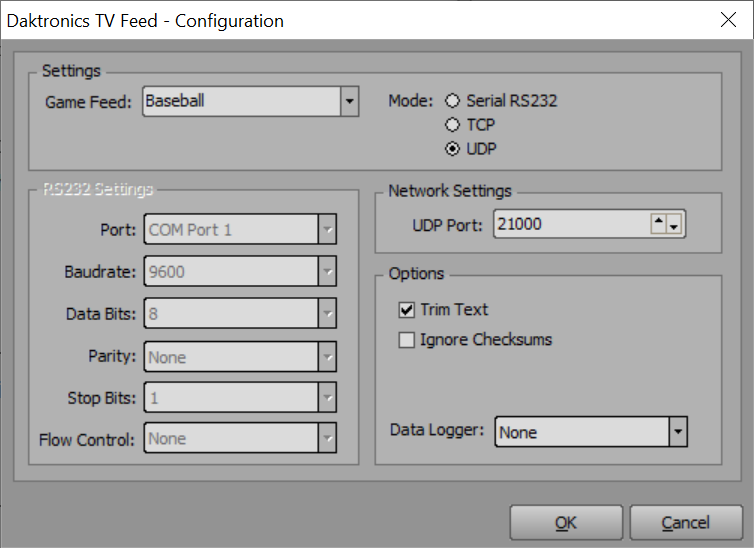Screen dimensions: 754x548
Task: Open the Parity dropdown
Action: [240, 357]
